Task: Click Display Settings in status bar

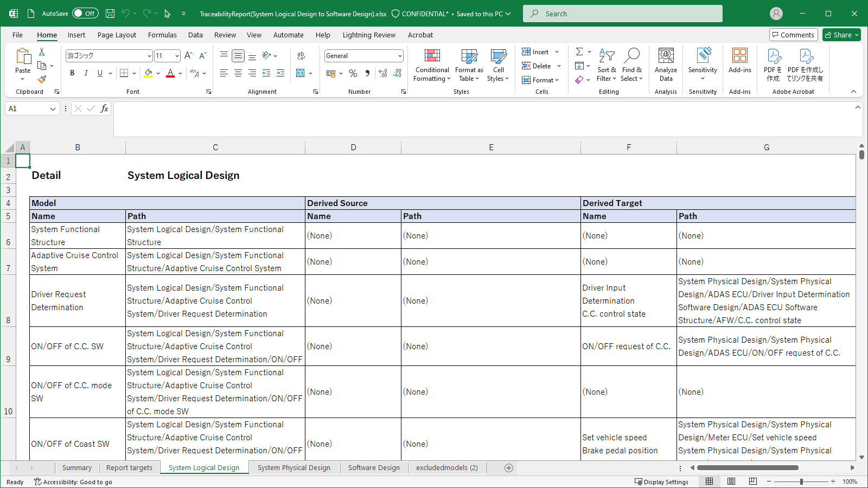Action: coord(661,481)
